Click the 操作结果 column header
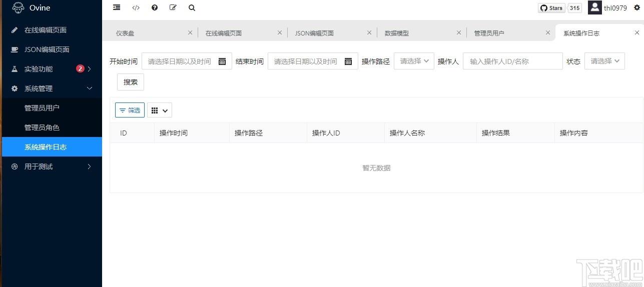This screenshot has width=644, height=287. coord(515,133)
